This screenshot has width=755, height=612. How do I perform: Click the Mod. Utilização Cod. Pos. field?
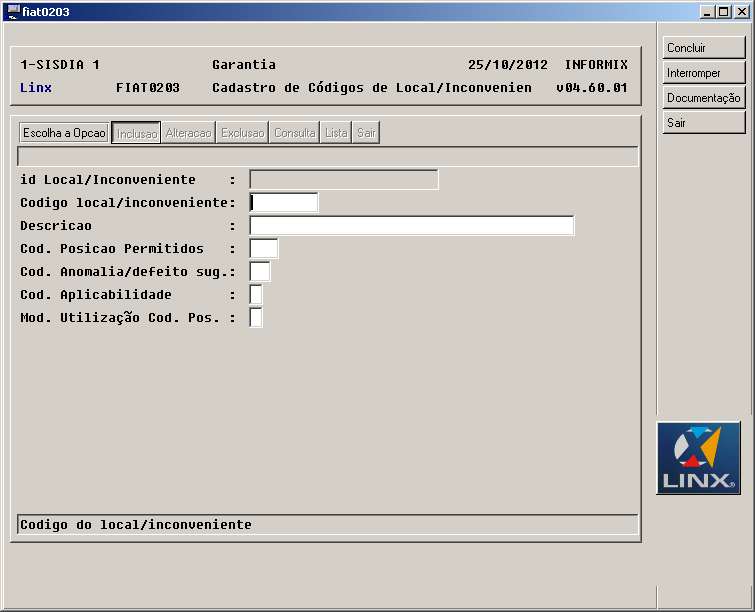[x=256, y=318]
